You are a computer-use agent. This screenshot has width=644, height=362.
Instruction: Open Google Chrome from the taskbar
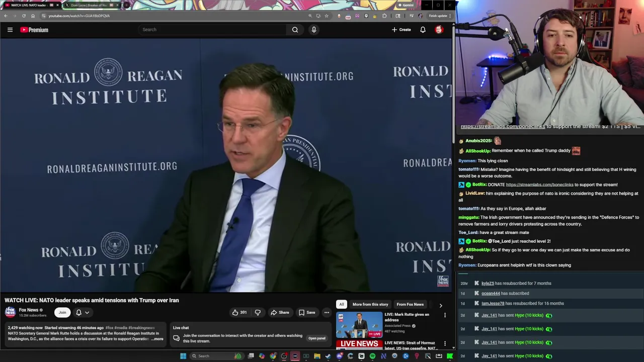(x=273, y=356)
